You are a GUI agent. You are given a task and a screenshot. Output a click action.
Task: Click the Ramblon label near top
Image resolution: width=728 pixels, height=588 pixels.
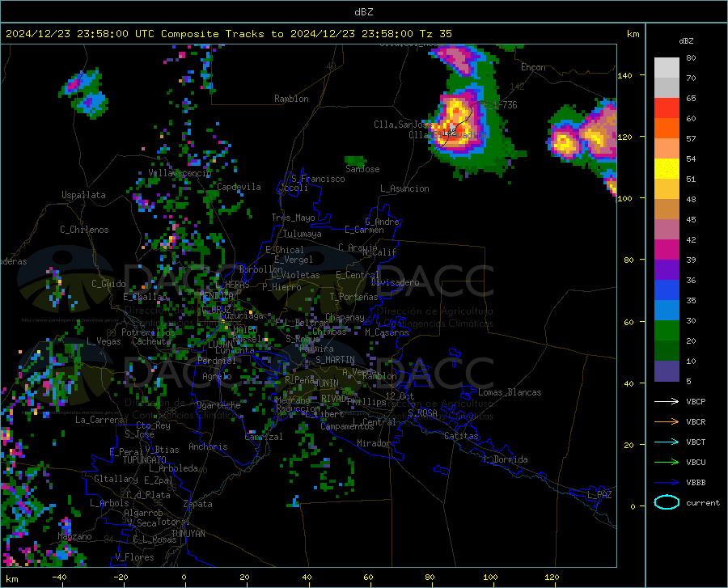click(x=291, y=99)
